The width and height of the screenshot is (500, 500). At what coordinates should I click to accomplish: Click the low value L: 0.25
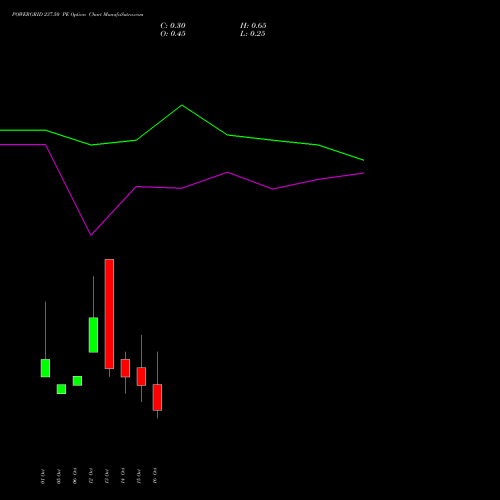point(253,34)
